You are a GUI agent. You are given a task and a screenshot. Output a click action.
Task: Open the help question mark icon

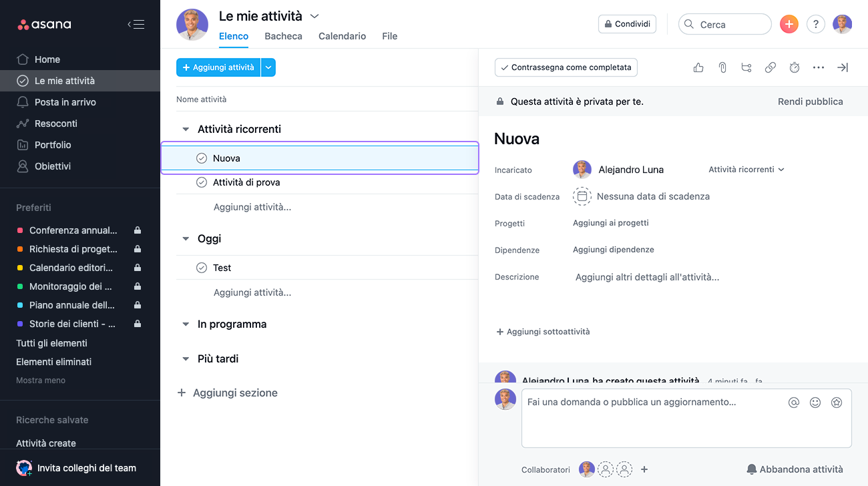(815, 24)
